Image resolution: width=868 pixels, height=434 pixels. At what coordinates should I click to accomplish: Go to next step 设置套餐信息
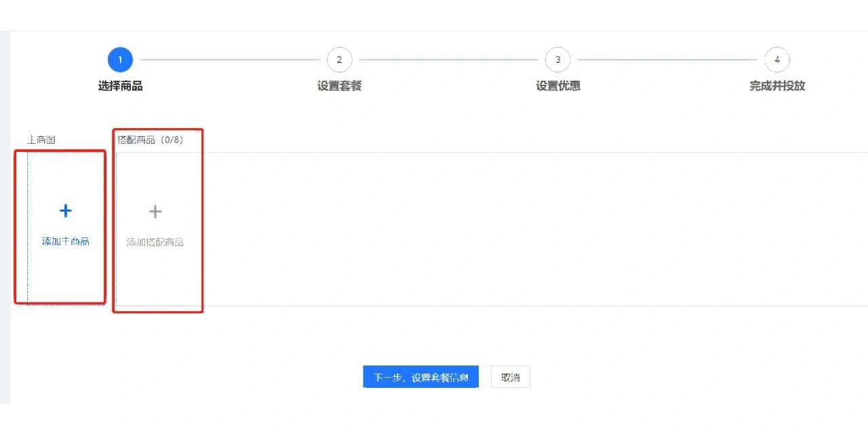(421, 377)
